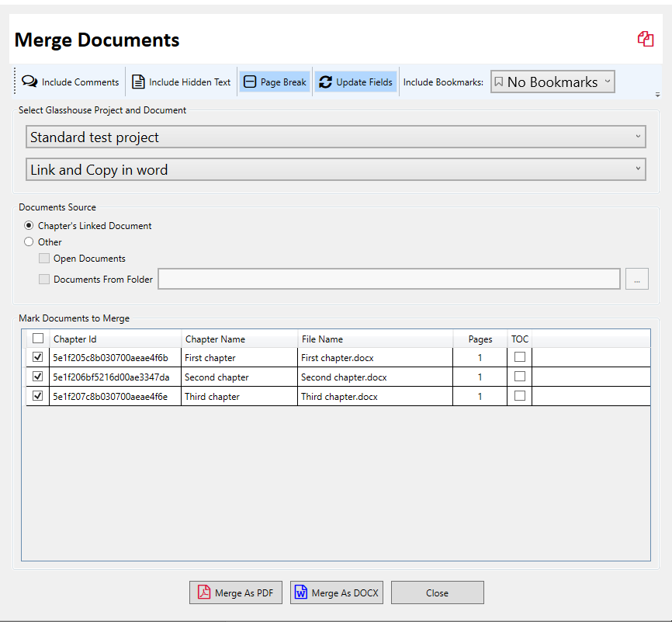Click the Documents From Folder path field
This screenshot has height=622, width=672.
point(389,279)
